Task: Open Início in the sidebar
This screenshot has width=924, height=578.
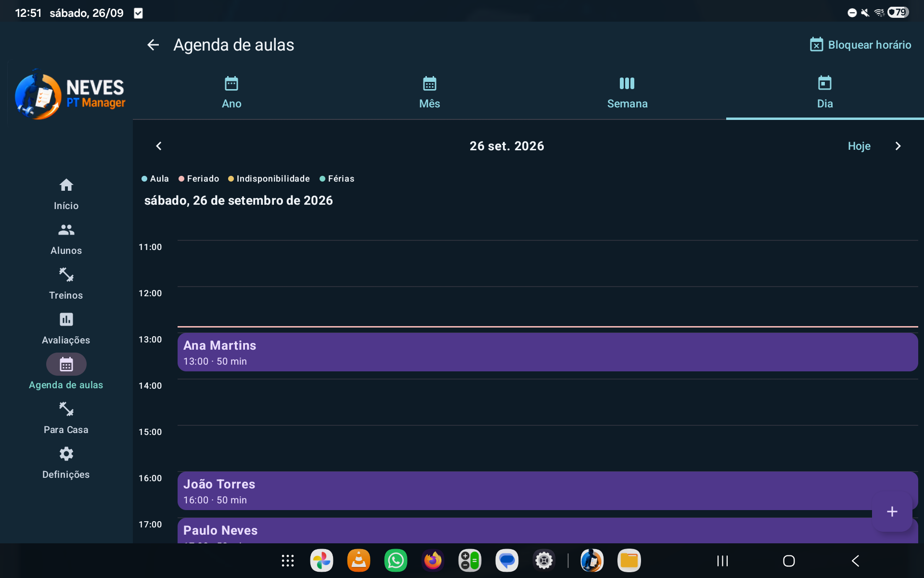Action: (66, 194)
